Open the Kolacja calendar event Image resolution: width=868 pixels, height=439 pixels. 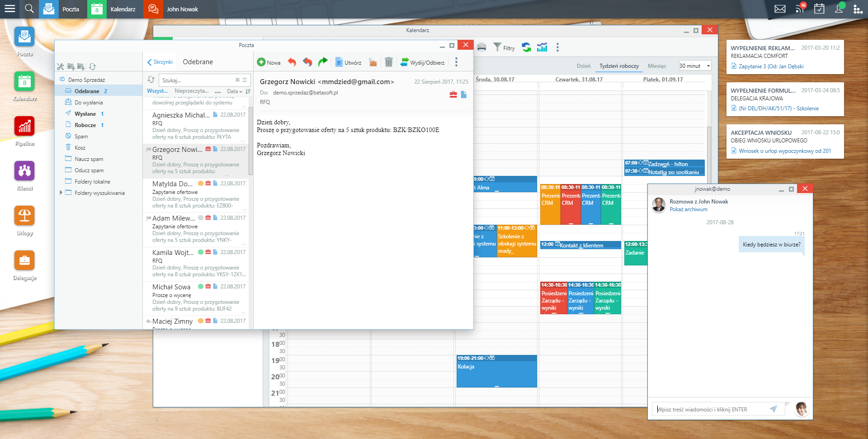pos(496,371)
